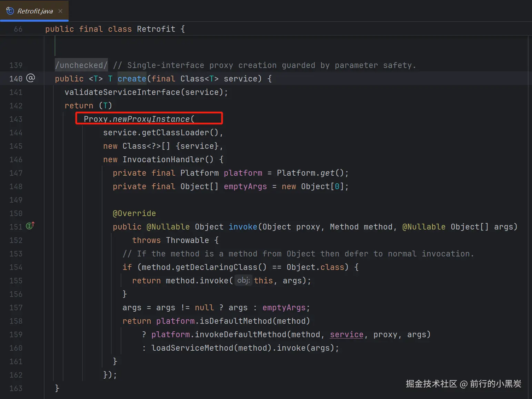This screenshot has height=399, width=532.
Task: Close the Retrofit.java tab
Action: point(60,11)
